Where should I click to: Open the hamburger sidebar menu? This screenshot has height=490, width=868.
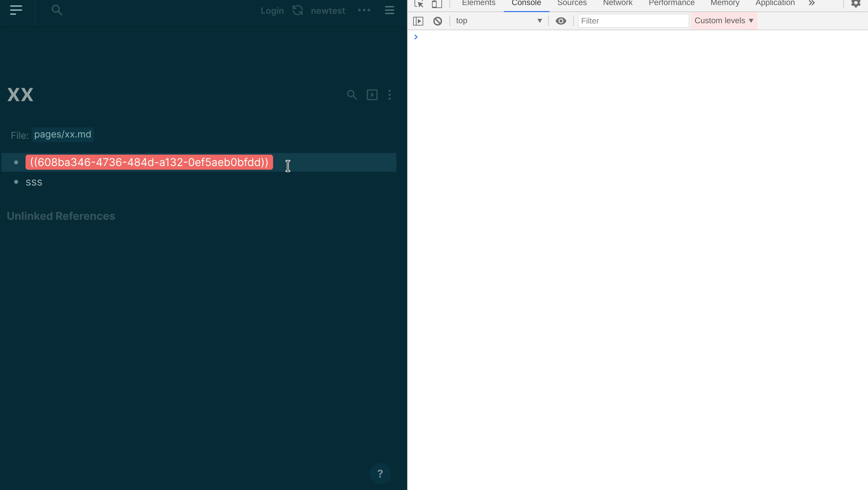click(15, 10)
